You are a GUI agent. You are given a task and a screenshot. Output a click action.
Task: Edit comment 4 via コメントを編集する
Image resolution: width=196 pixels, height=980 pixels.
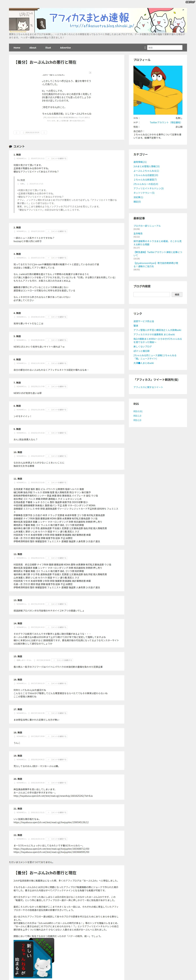click(57, 317)
